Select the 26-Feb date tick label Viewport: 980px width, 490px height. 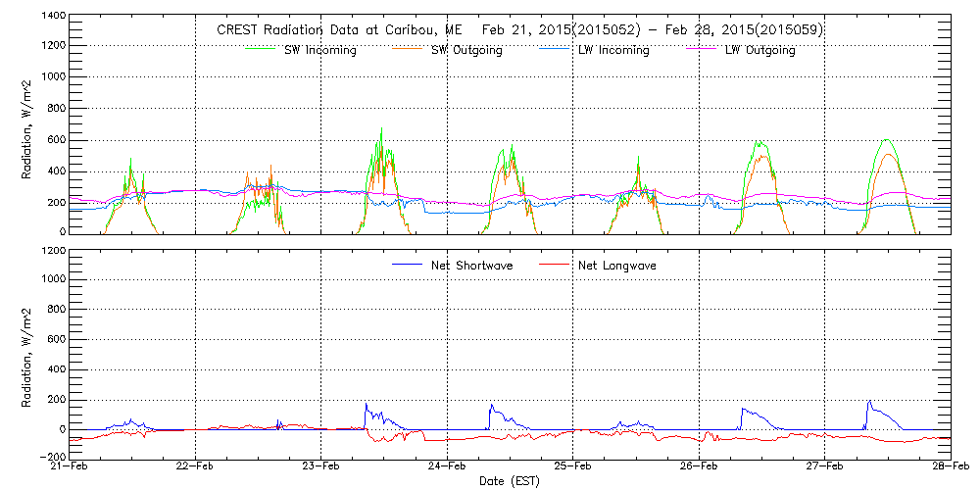(x=699, y=467)
